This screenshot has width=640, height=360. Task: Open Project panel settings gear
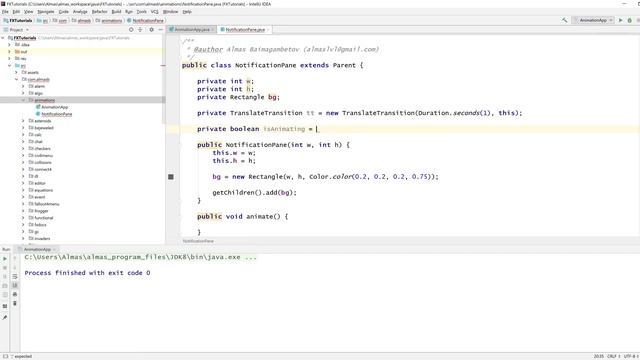tap(151, 29)
